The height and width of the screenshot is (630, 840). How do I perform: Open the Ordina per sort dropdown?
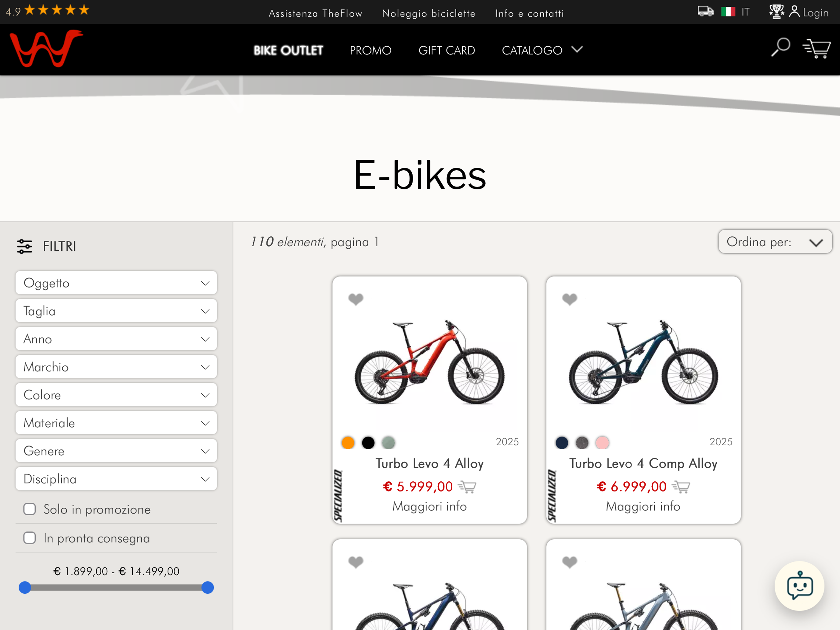coord(775,241)
